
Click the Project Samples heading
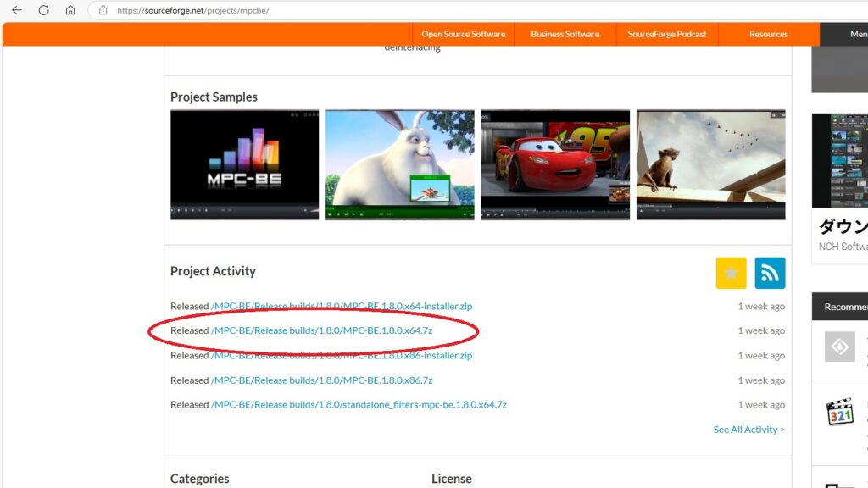pos(214,97)
